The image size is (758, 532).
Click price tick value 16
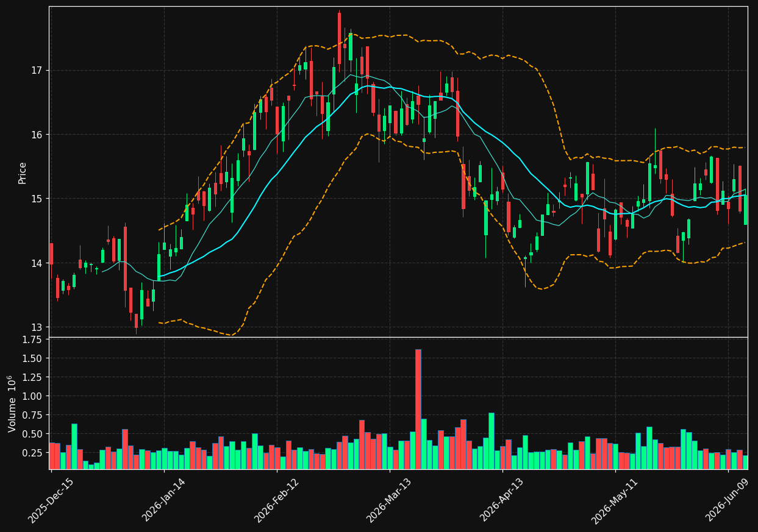pyautogui.click(x=38, y=135)
